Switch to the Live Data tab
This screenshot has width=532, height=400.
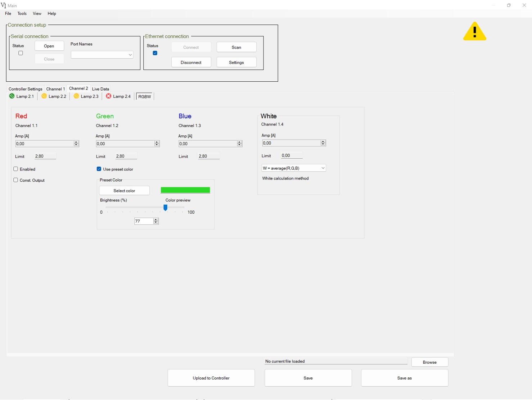[100, 89]
